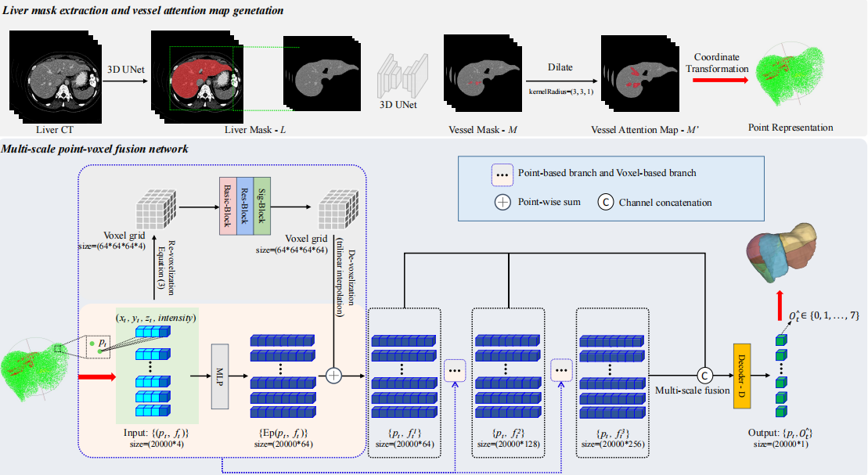Click the plus node after the Ep features

[x=334, y=376]
